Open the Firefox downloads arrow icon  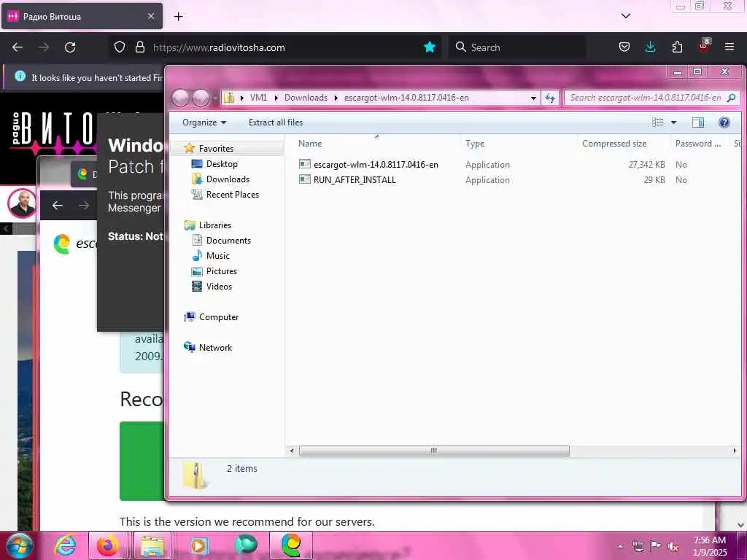point(650,47)
